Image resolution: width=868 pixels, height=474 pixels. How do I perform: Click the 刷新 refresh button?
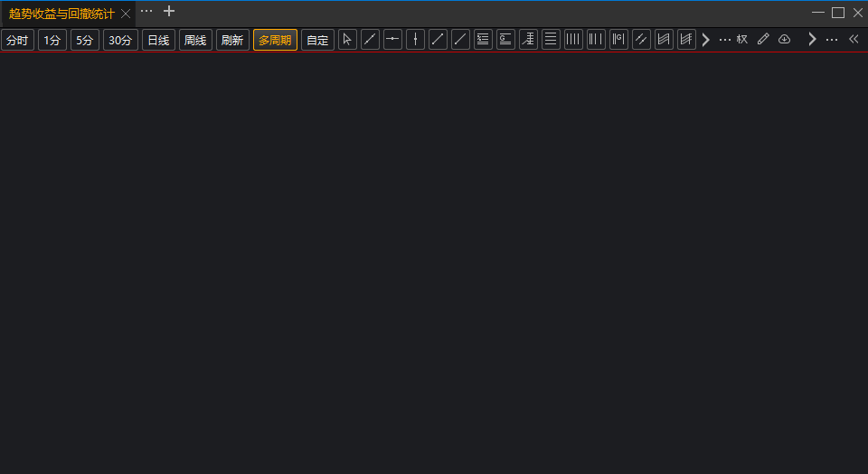(232, 40)
